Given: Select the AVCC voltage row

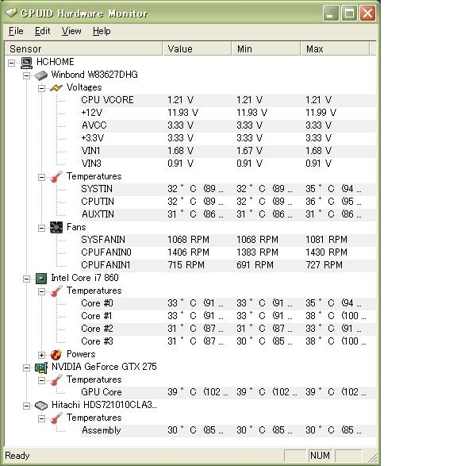Looking at the screenshot, I should click(228, 125).
